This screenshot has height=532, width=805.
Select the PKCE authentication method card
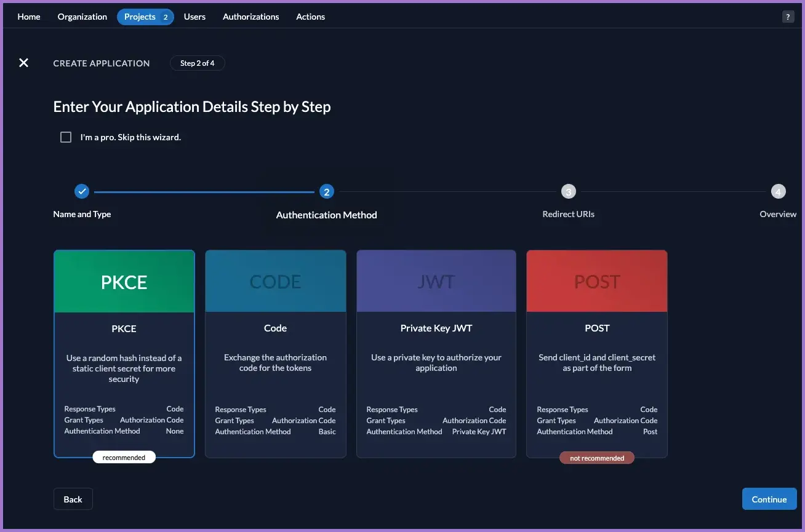tap(124, 354)
